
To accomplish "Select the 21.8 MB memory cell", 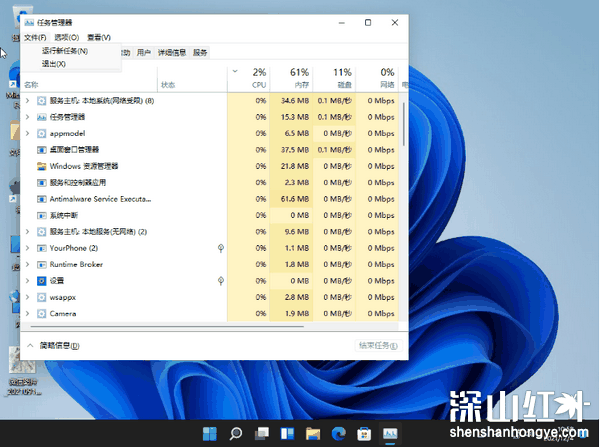I will [292, 166].
